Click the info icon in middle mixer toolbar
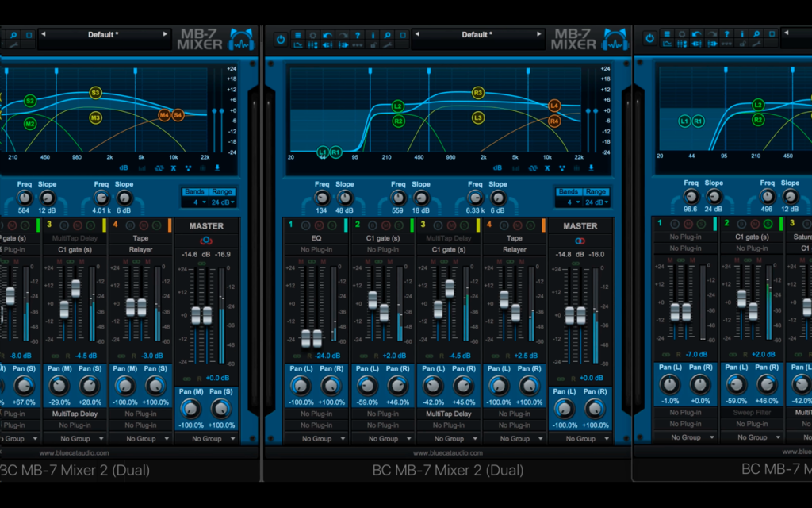The height and width of the screenshot is (508, 812). point(373,35)
